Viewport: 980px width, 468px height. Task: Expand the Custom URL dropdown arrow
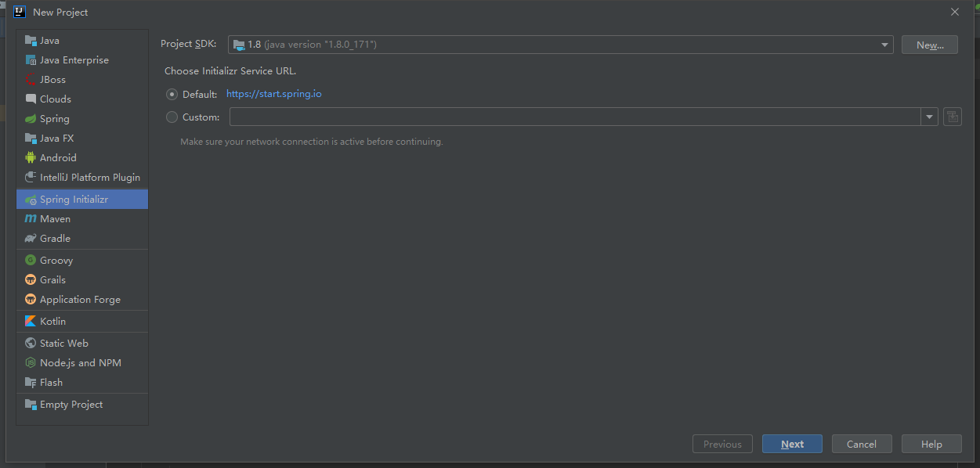(930, 117)
